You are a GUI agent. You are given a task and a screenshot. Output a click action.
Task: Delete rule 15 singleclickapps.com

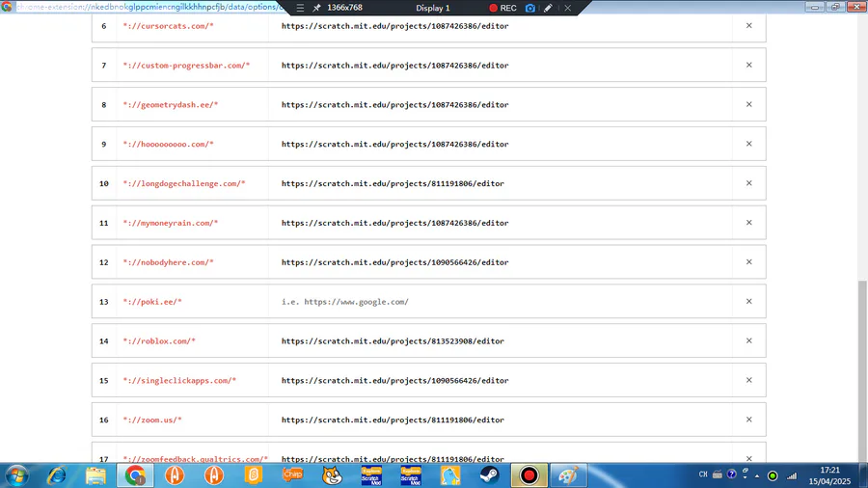748,380
